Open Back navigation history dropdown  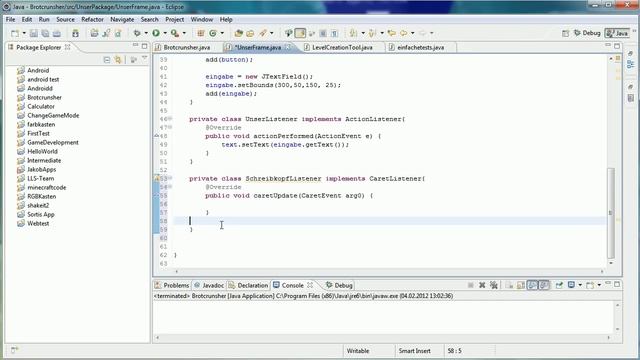pos(412,33)
